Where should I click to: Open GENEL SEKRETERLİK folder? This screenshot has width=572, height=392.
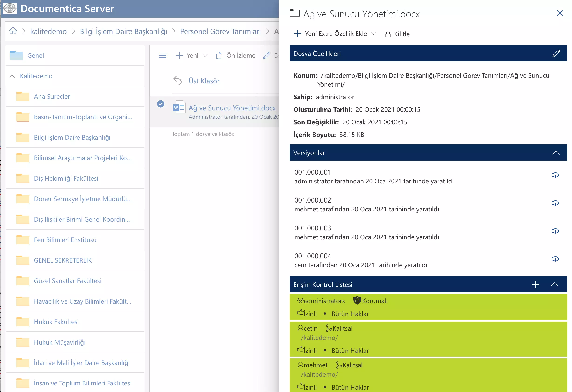pos(75,260)
